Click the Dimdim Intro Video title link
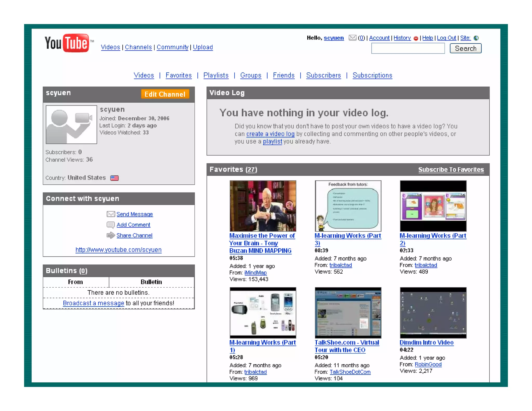This screenshot has width=532, height=411. coord(427,343)
